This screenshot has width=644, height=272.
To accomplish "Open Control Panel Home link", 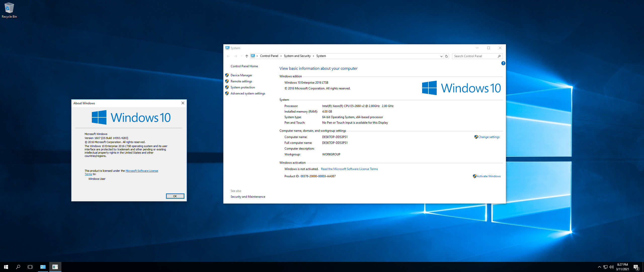I will [244, 66].
